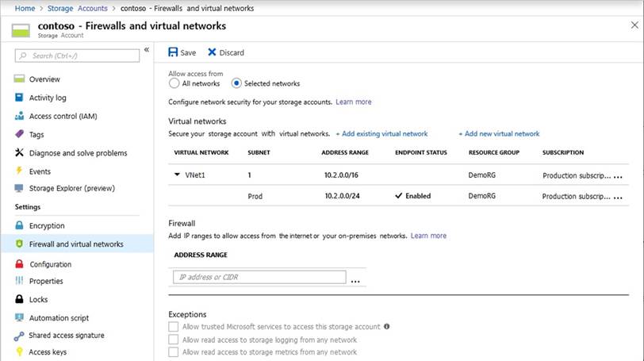This screenshot has width=644, height=361.
Task: Open the Overview menu item
Action: 44,79
